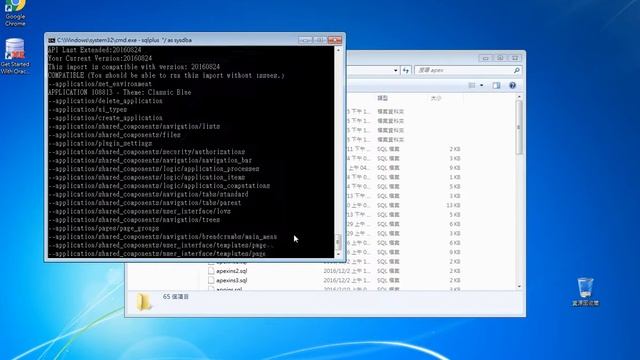Close the cmd.exe sqlplus window

pyautogui.click(x=335, y=40)
